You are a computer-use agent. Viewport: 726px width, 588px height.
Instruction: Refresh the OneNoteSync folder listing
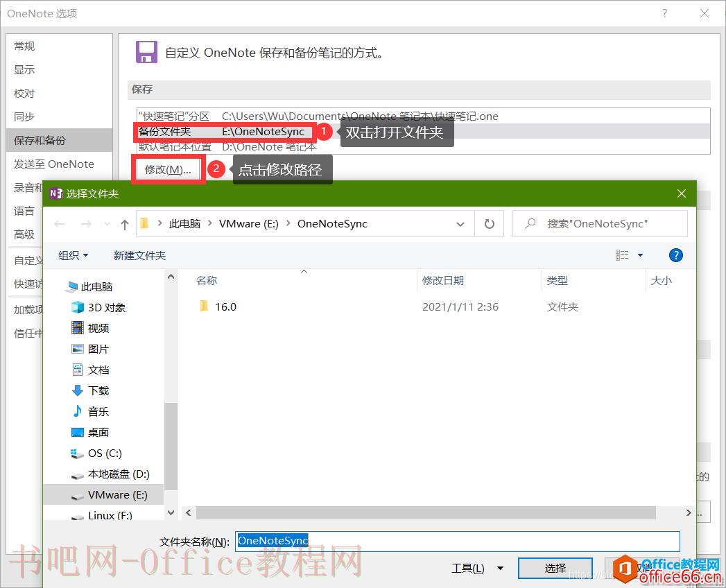click(x=490, y=224)
